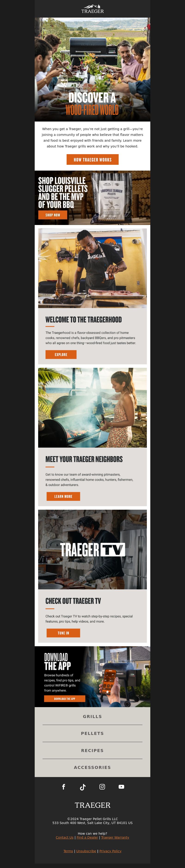Follow the Contact Us link
The width and height of the screenshot is (185, 868).
click(x=65, y=838)
